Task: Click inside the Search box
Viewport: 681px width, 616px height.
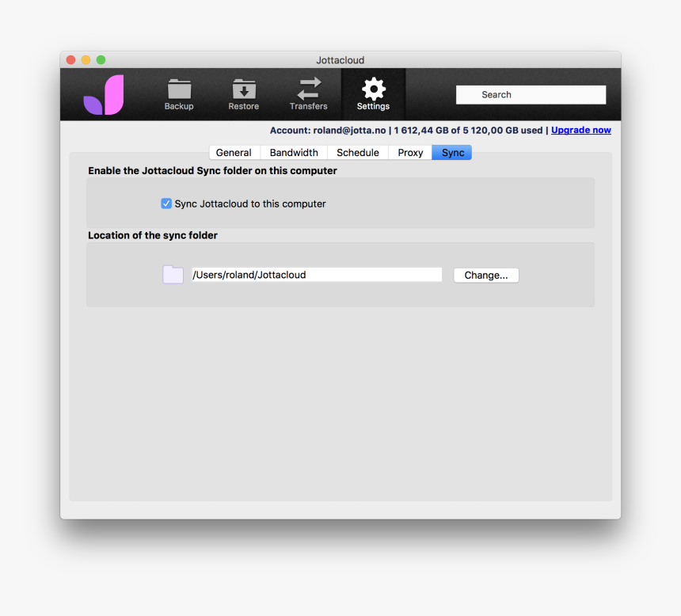Action: tap(531, 94)
